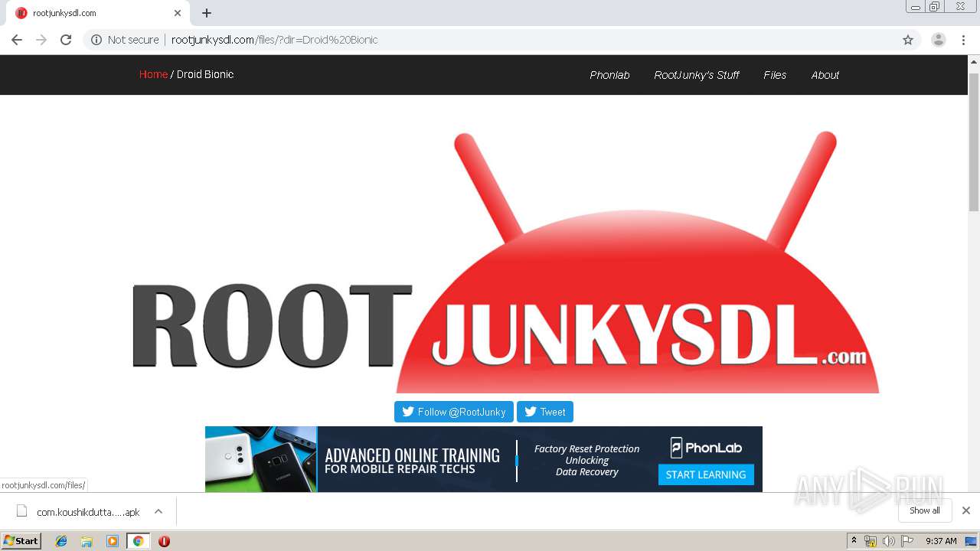Image resolution: width=980 pixels, height=551 pixels.
Task: Open a new browser tab
Action: (207, 13)
